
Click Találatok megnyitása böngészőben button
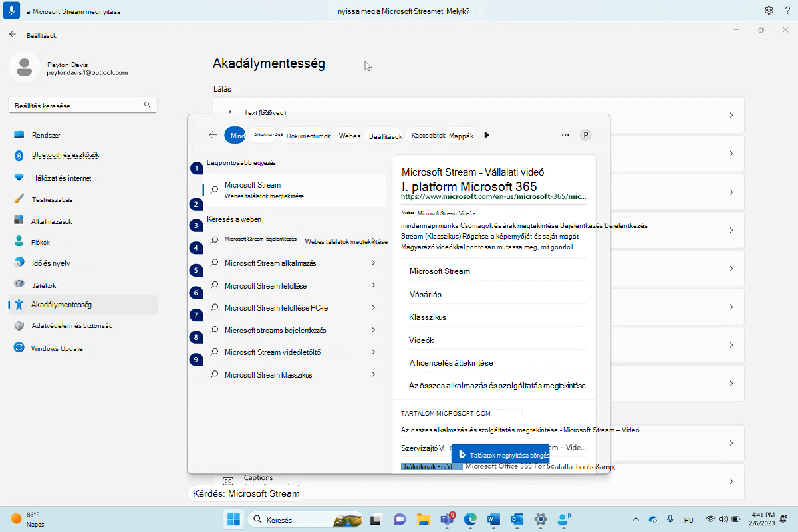(x=501, y=454)
